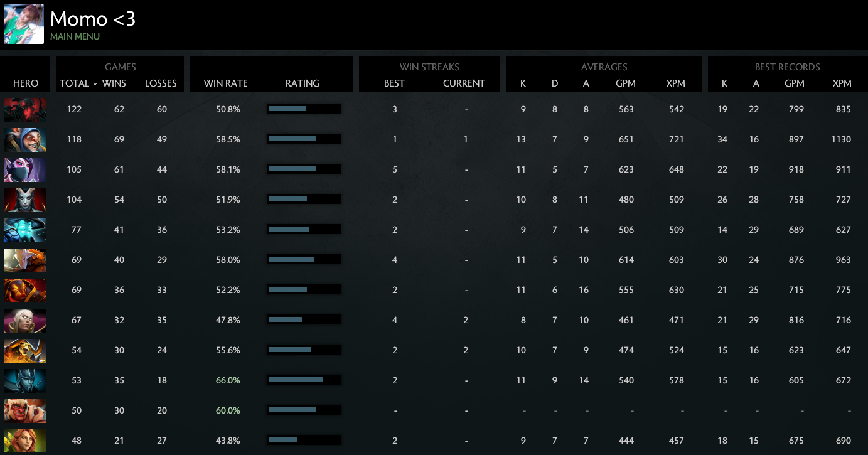Click the Troll Warlord hero portrait
Image resolution: width=868 pixels, height=455 pixels.
click(25, 410)
